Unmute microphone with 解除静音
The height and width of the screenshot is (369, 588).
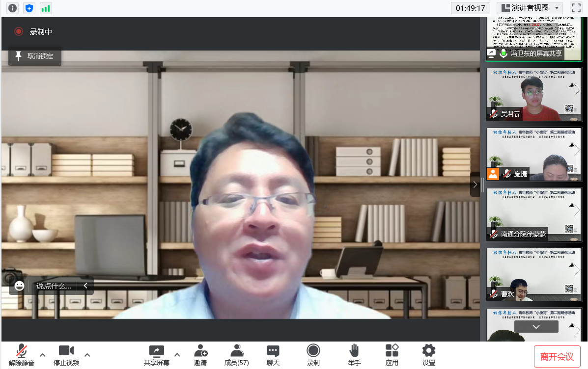pos(22,355)
